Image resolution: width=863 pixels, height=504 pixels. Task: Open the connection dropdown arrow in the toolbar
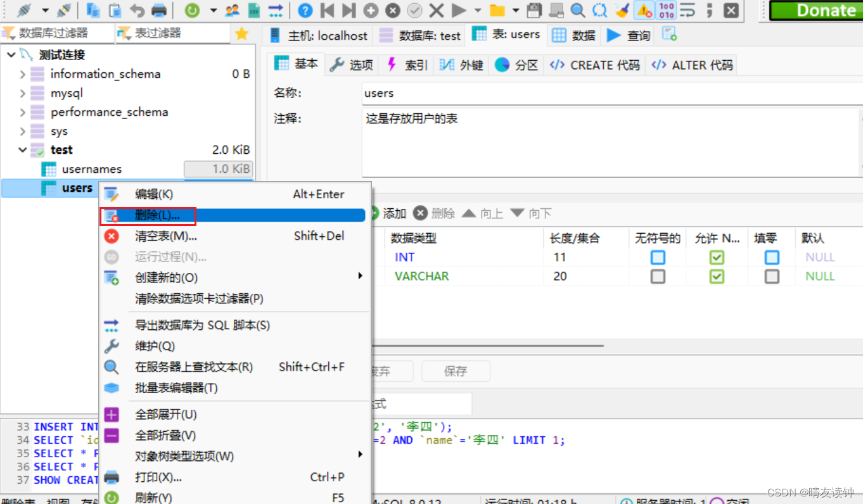44,10
